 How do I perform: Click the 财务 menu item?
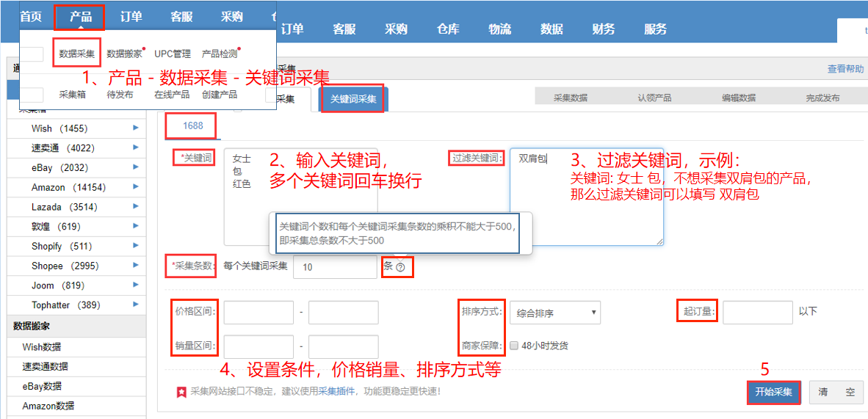[x=604, y=29]
